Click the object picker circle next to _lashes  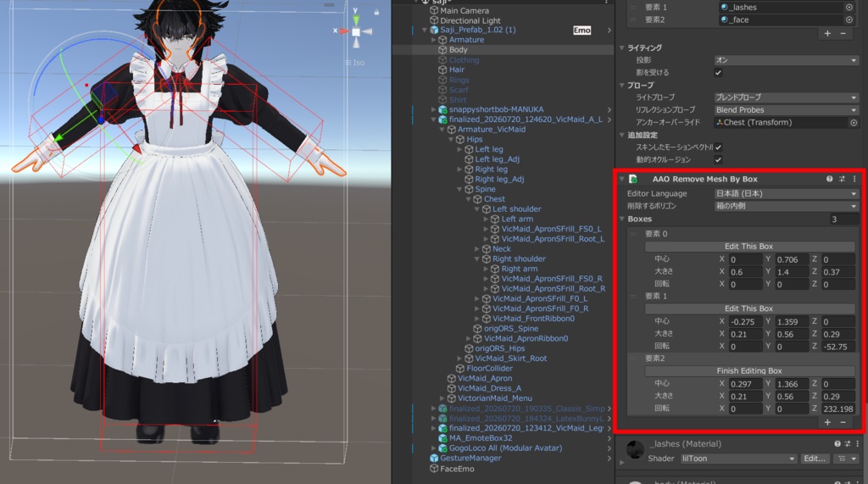click(849, 7)
